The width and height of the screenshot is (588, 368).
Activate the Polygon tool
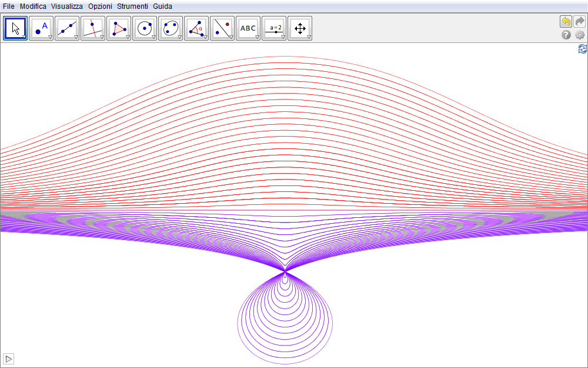[119, 28]
